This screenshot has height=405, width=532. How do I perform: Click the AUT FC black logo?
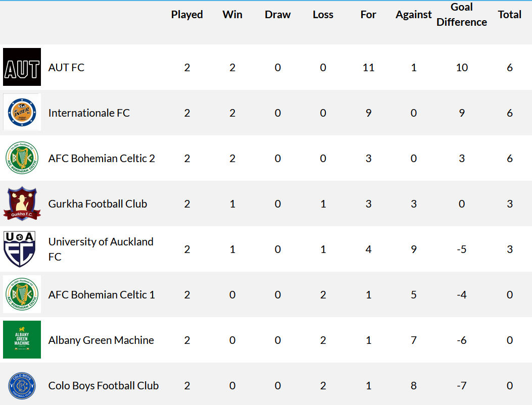click(22, 67)
